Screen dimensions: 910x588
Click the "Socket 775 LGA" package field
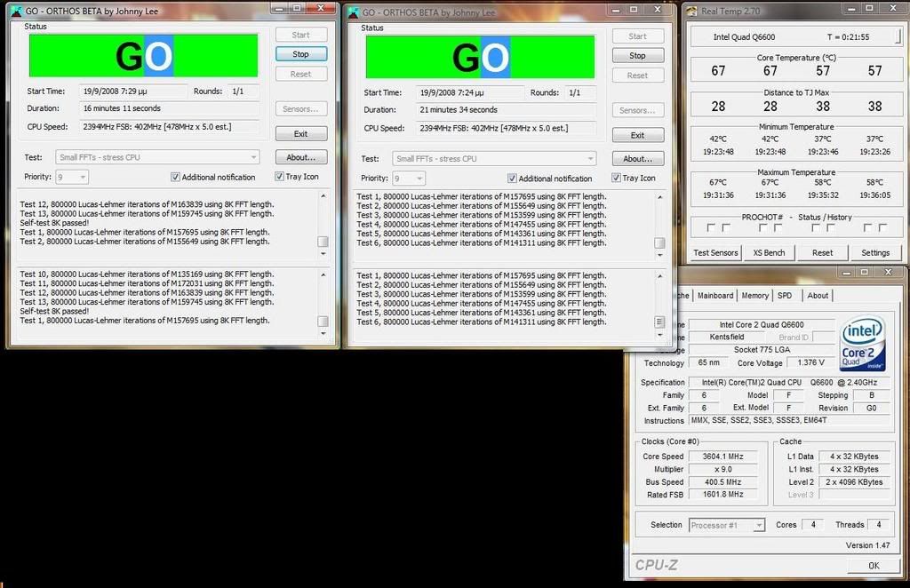[x=762, y=350]
